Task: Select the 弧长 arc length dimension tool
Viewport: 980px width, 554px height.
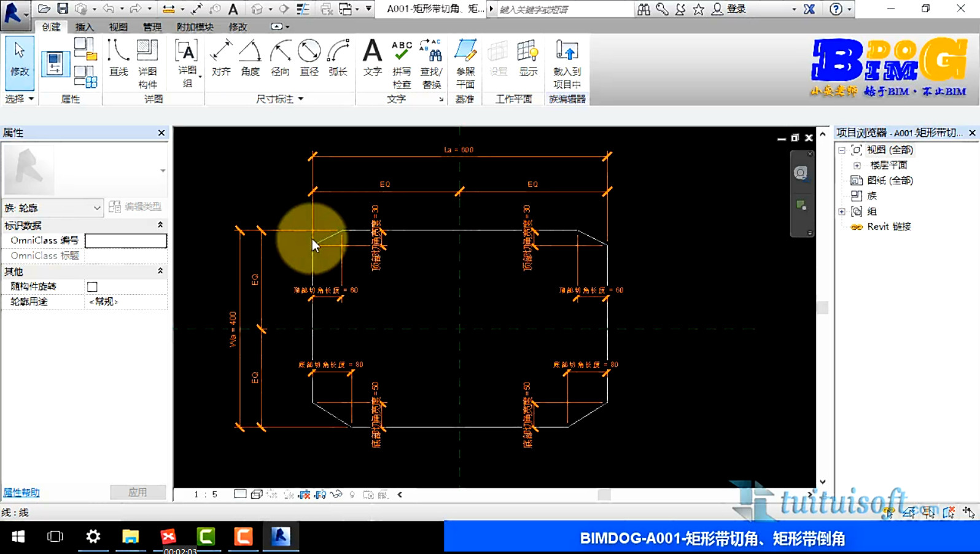Action: pos(338,58)
